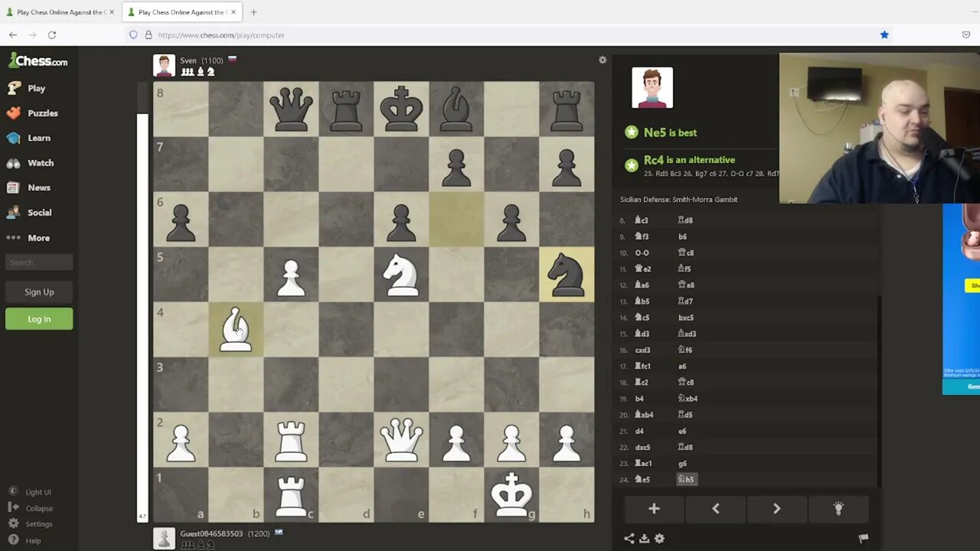Click the green Log In button
Viewport: 980px width, 551px height.
point(39,318)
